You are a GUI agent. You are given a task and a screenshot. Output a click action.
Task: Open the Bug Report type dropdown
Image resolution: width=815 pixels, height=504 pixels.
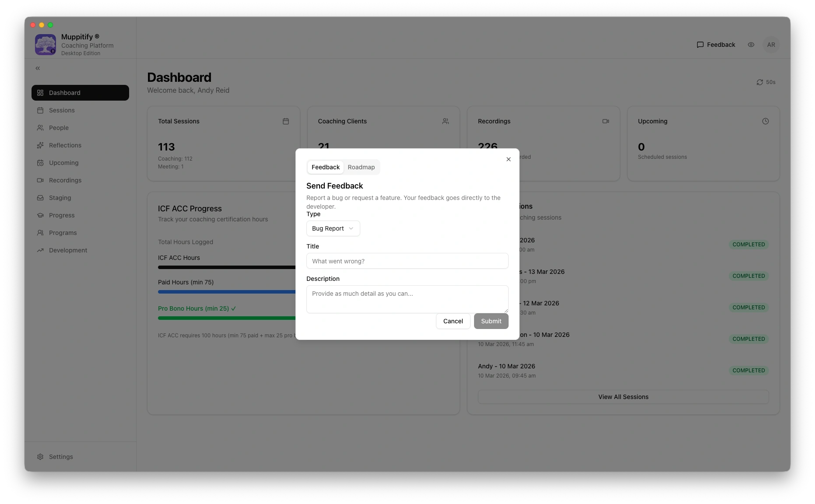coord(333,228)
